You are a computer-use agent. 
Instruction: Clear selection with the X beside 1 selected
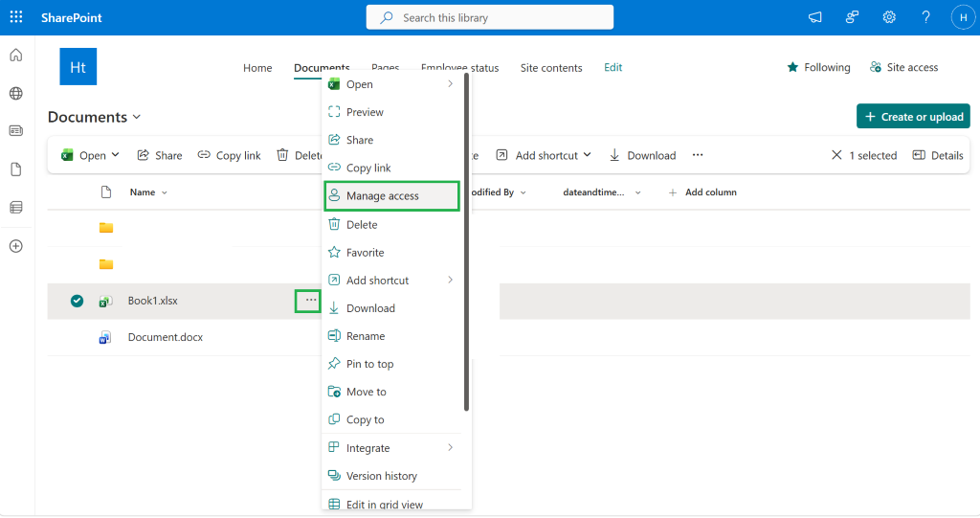(836, 155)
